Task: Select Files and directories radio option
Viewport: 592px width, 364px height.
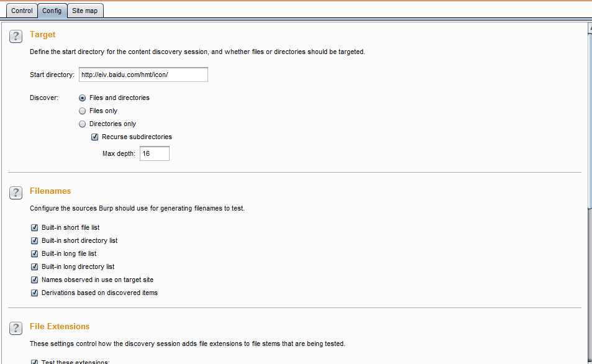Action: click(x=82, y=98)
